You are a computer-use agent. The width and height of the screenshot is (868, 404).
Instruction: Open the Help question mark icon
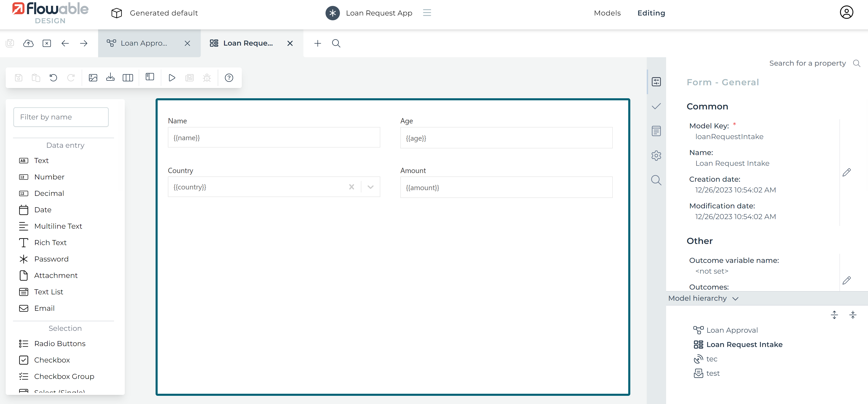pyautogui.click(x=229, y=78)
